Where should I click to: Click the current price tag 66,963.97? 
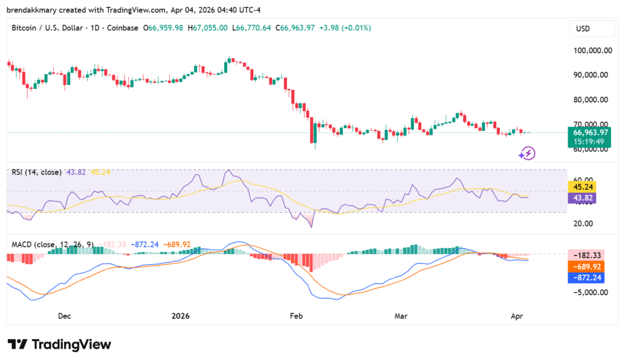589,132
